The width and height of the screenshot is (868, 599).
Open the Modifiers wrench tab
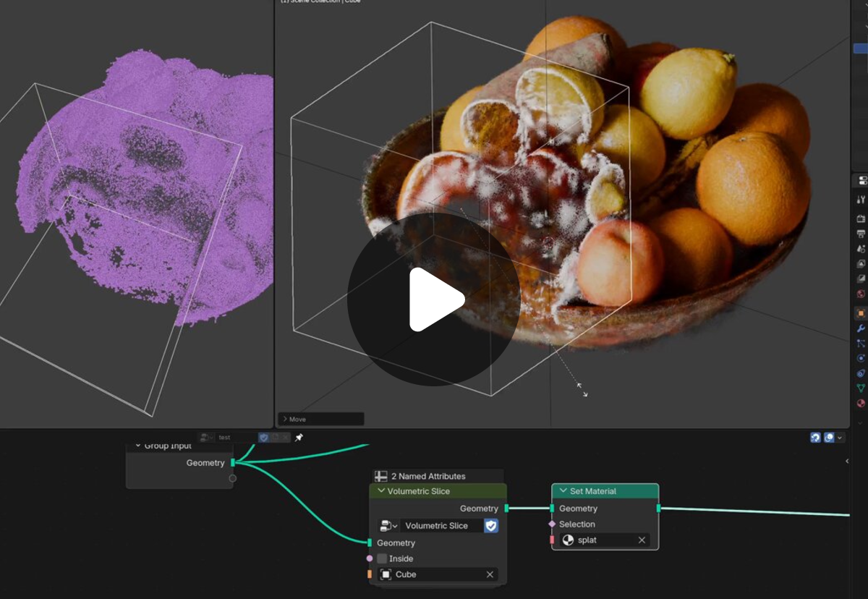click(x=861, y=328)
